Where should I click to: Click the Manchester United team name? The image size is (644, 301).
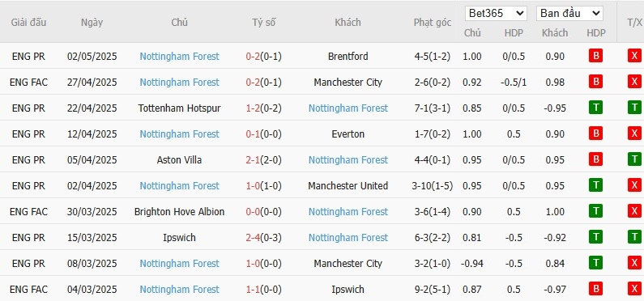point(348,186)
